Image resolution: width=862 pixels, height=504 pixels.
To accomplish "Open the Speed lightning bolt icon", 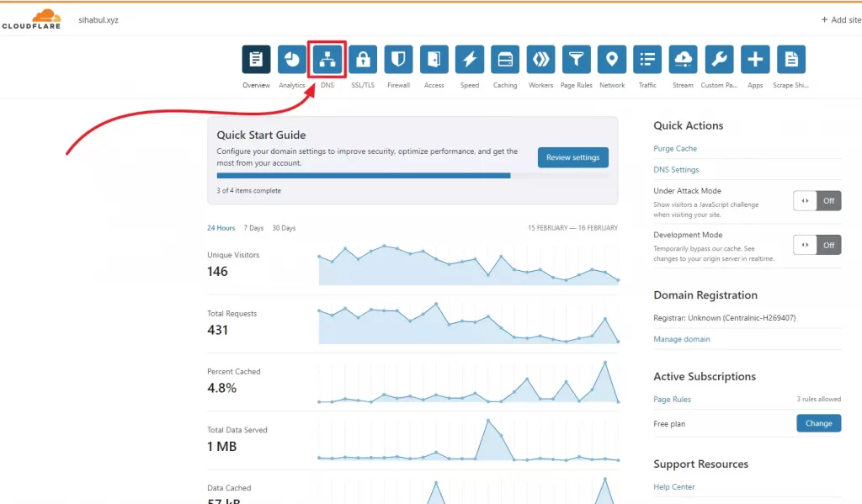I will [470, 60].
